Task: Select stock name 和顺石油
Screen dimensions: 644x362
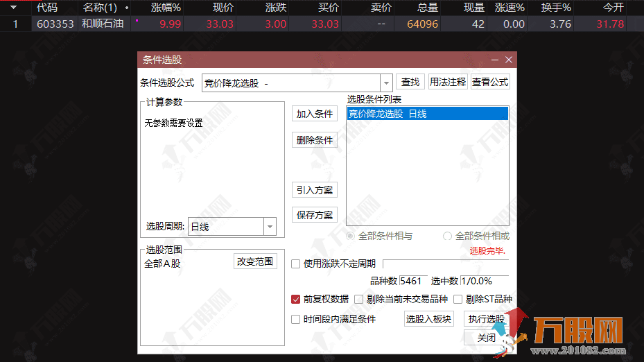Action: pyautogui.click(x=103, y=24)
